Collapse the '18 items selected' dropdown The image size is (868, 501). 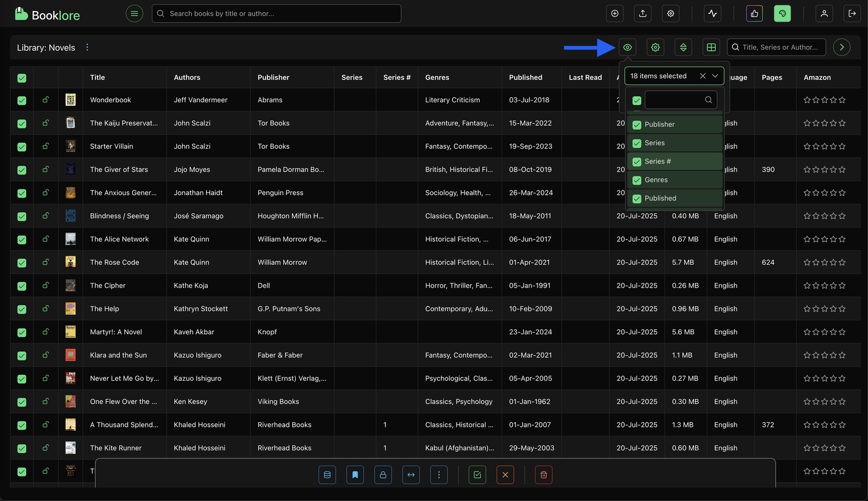[715, 76]
